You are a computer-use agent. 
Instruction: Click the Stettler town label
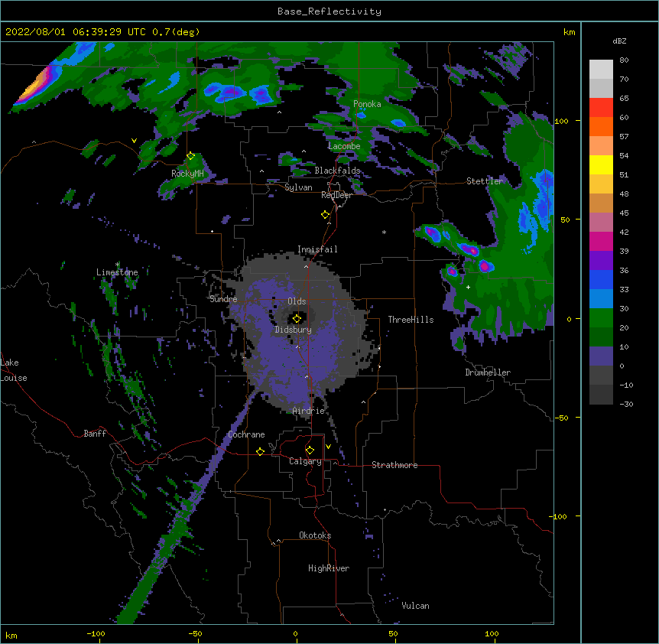click(485, 181)
